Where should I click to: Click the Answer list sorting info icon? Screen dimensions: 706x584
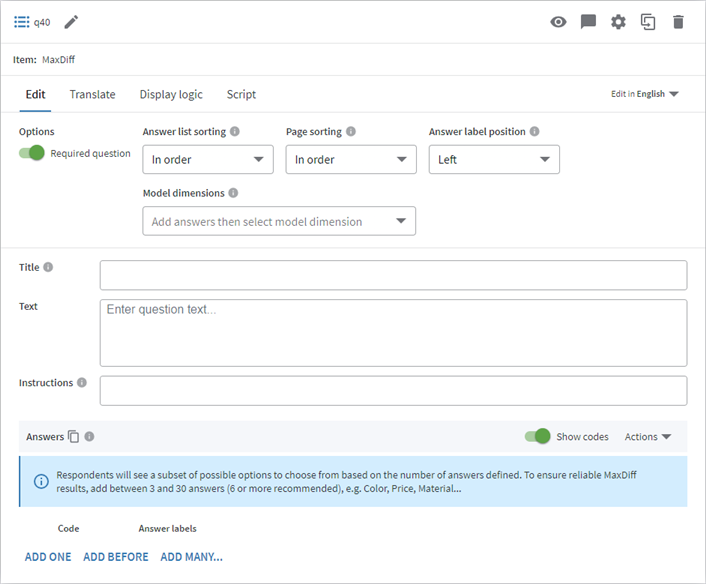[235, 131]
